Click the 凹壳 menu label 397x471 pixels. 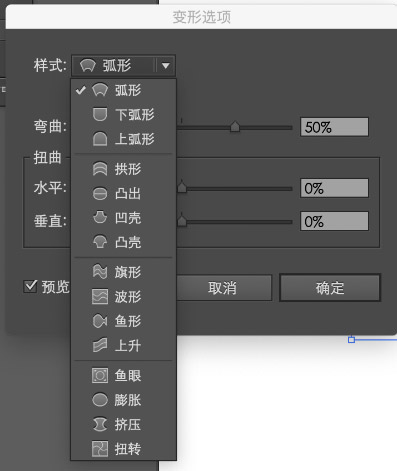[128, 218]
